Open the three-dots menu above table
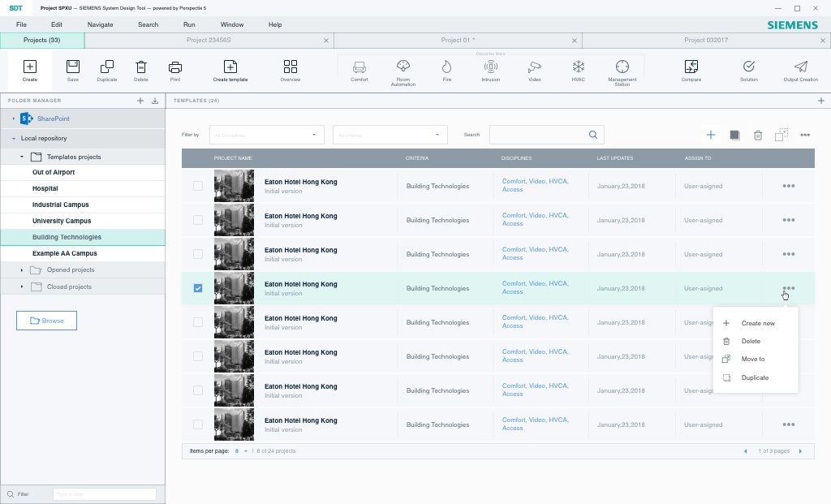Viewport: 831px width, 504px height. click(x=805, y=136)
